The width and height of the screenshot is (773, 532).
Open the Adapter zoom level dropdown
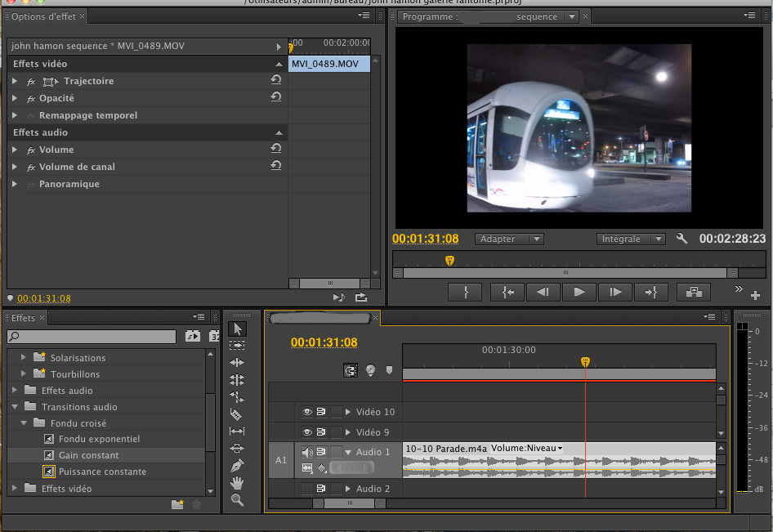pos(509,239)
